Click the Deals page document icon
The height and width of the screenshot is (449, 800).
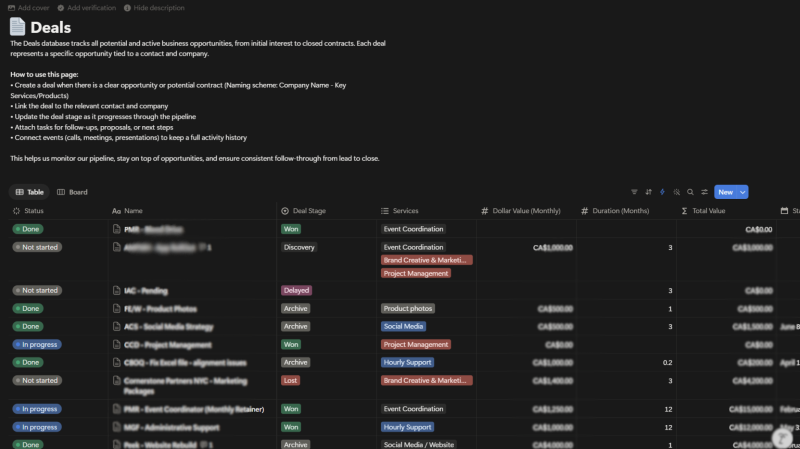click(x=17, y=27)
